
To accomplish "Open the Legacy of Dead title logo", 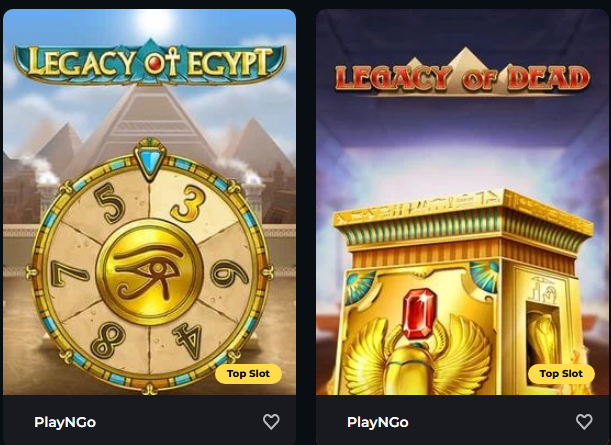I will 463,74.
